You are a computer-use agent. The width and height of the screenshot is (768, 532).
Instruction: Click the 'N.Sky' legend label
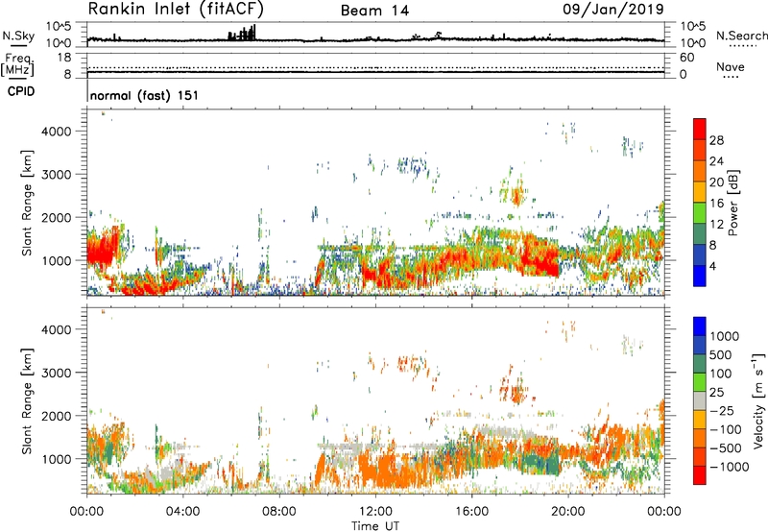tap(18, 36)
